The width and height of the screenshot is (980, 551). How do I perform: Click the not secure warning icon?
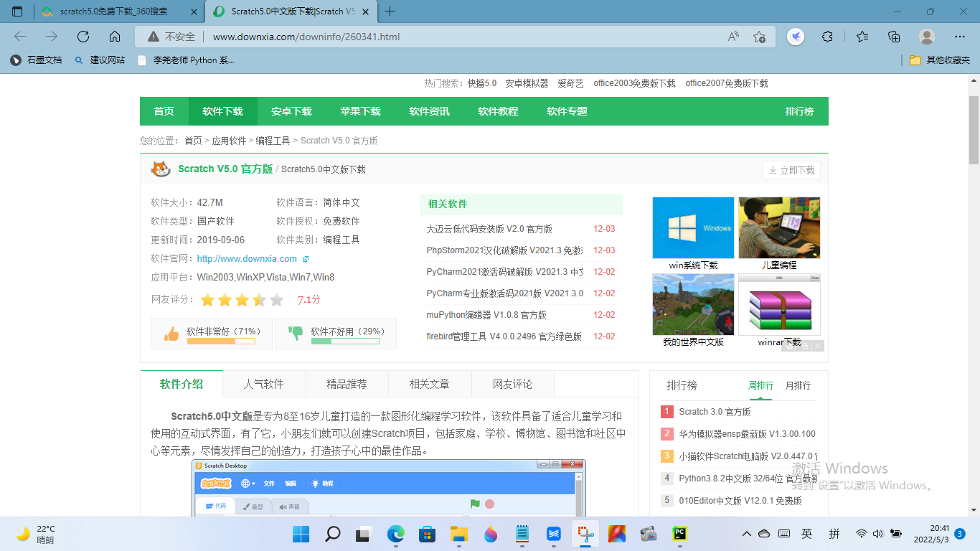click(153, 37)
